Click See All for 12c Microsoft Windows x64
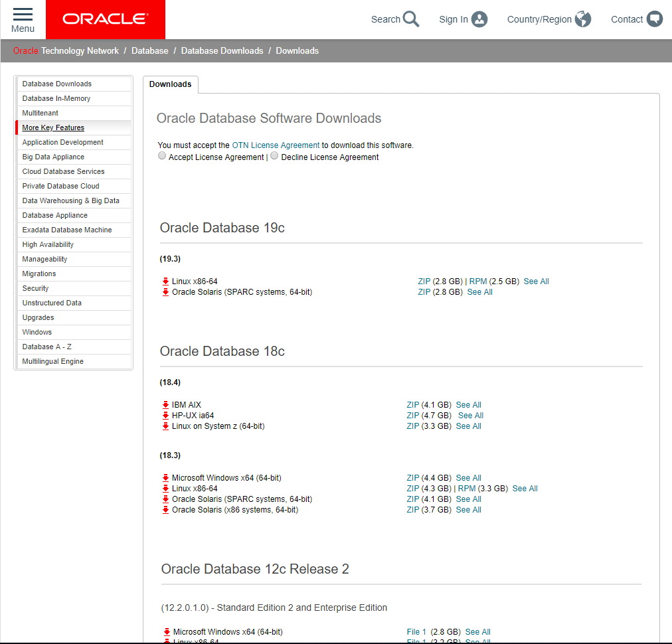The height and width of the screenshot is (644, 672). 478,632
